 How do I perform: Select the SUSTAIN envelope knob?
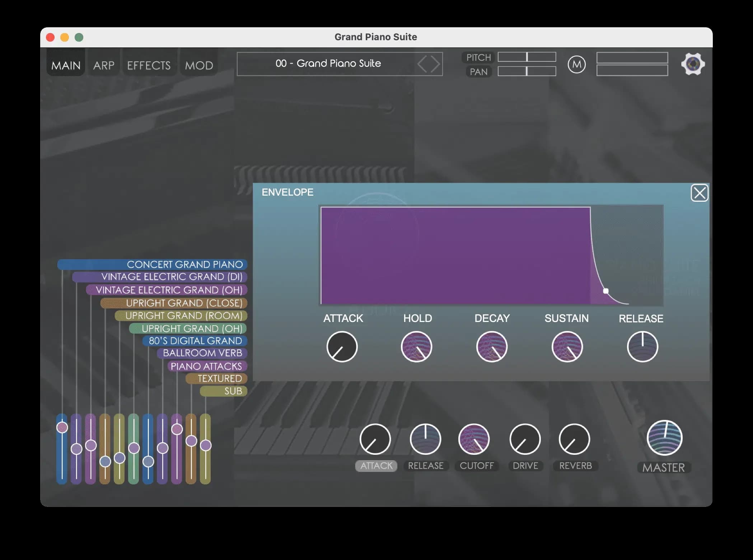(566, 346)
